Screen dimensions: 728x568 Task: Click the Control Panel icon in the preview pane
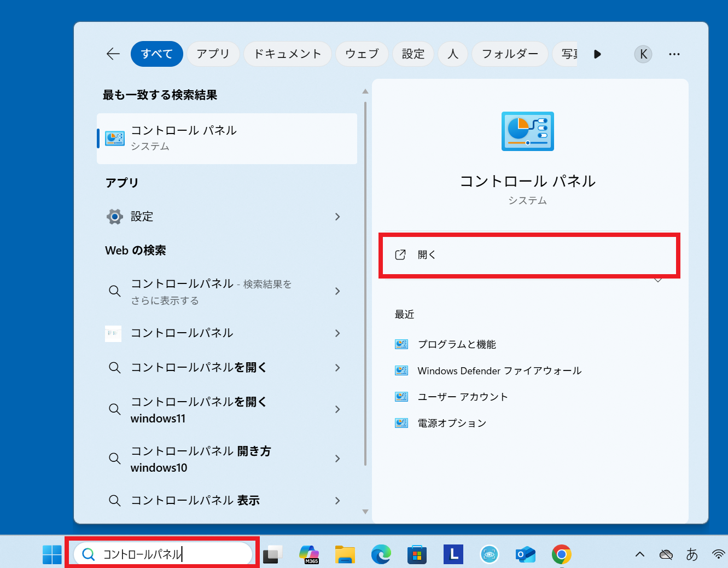(527, 131)
